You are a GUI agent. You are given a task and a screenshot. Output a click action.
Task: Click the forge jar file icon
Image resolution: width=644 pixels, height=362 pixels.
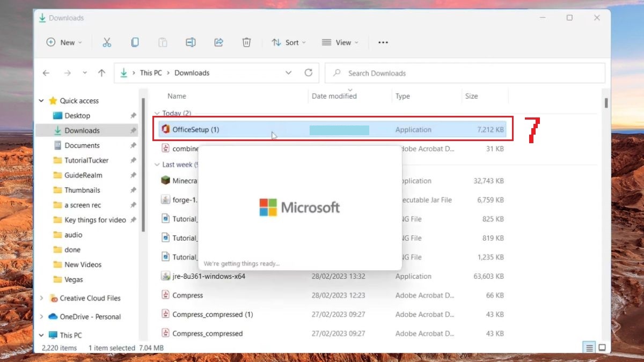[x=166, y=200]
